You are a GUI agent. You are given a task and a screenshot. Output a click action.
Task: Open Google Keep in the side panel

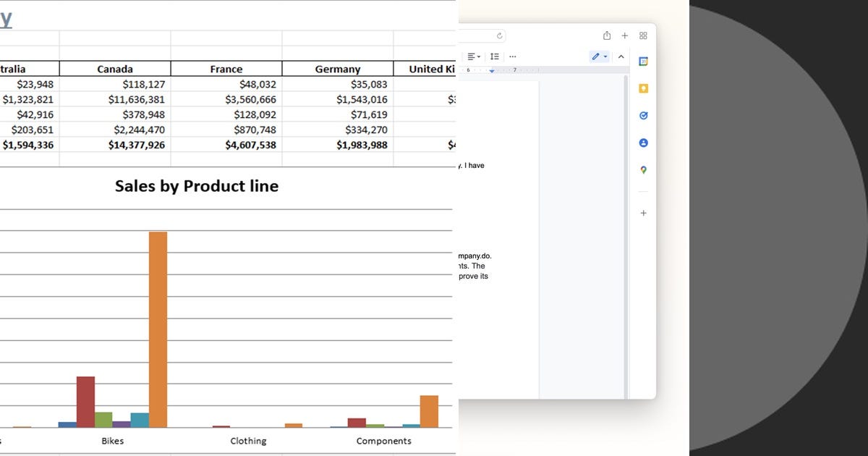(x=643, y=88)
